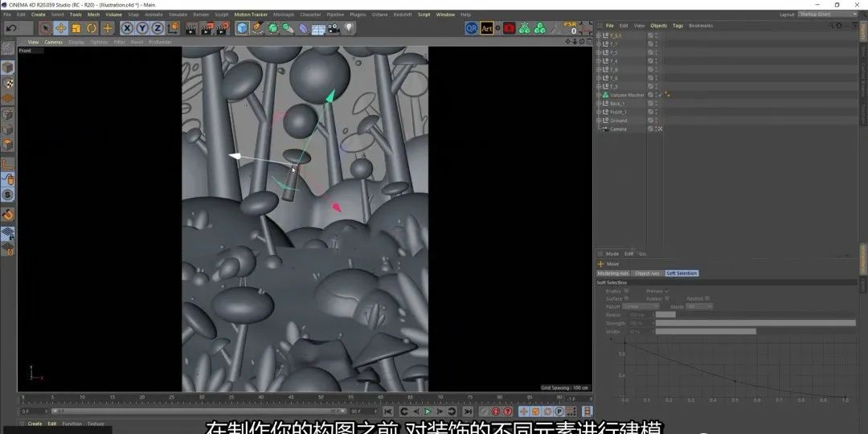Activate the Move tool in the toolbar
Viewport: 868px width, 434px height.
pos(61,28)
